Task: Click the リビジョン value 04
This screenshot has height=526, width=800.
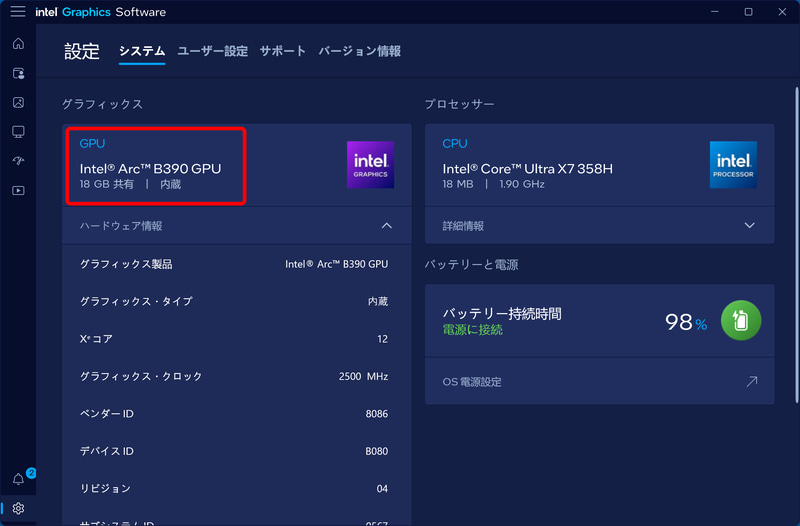Action: point(382,489)
